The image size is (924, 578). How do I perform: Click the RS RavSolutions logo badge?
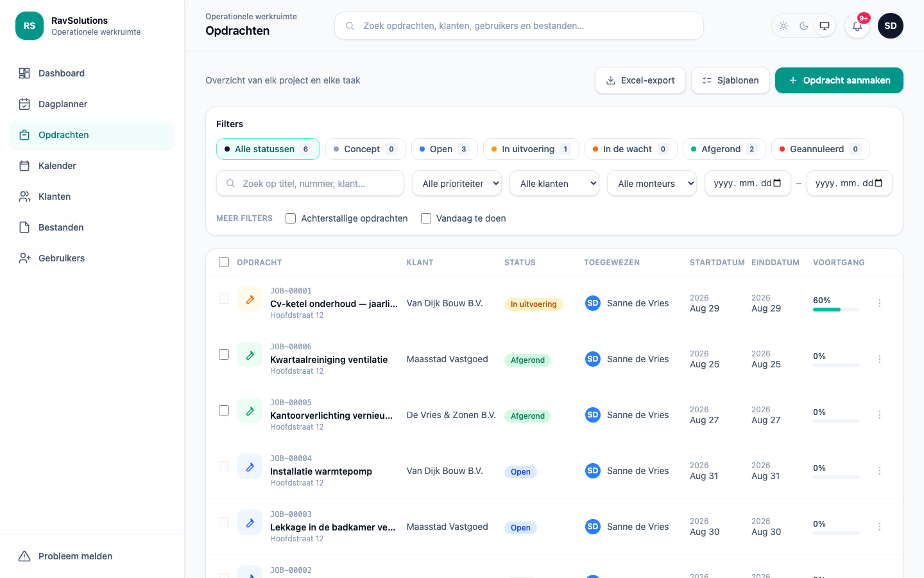[30, 26]
